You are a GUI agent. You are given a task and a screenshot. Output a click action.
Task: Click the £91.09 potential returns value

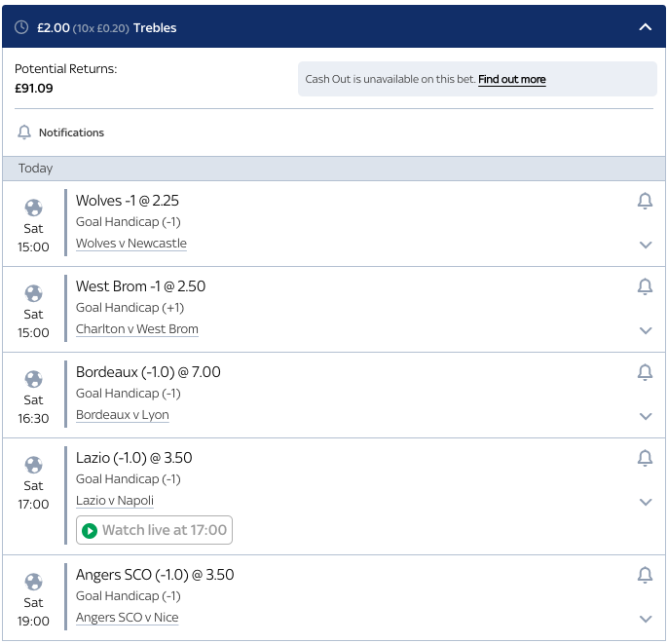coord(34,89)
